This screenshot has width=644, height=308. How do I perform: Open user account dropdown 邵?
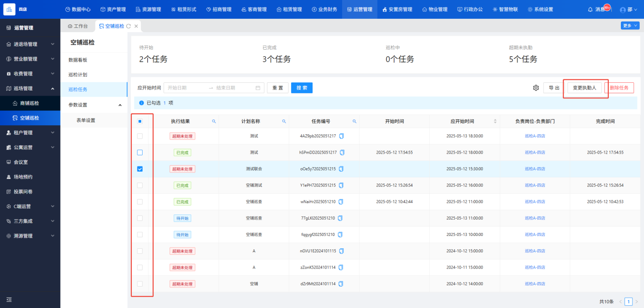point(629,9)
